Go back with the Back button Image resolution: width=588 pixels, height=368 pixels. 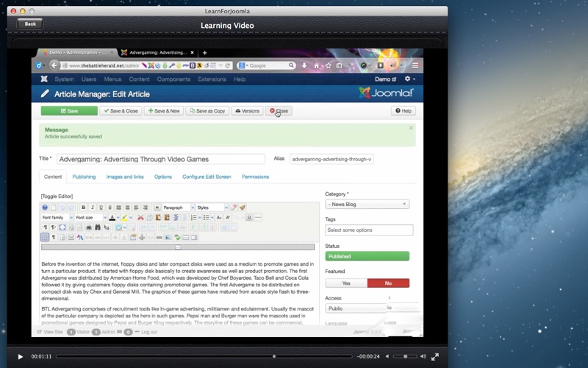30,24
